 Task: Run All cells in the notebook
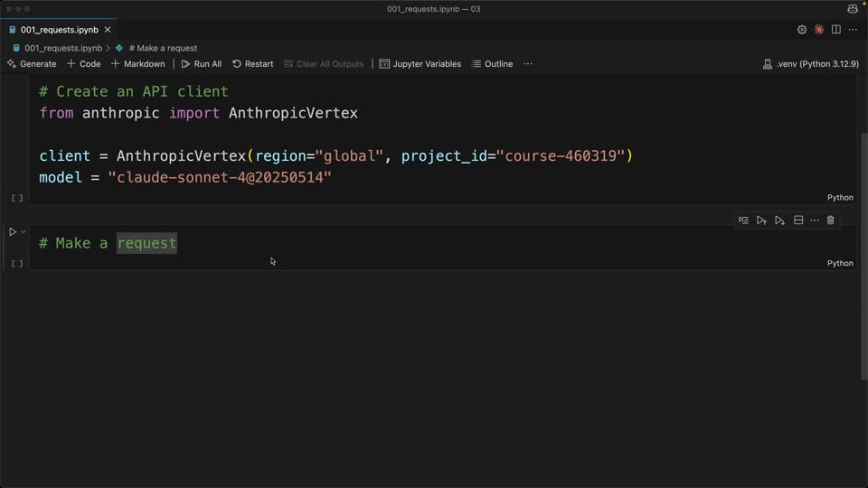202,64
